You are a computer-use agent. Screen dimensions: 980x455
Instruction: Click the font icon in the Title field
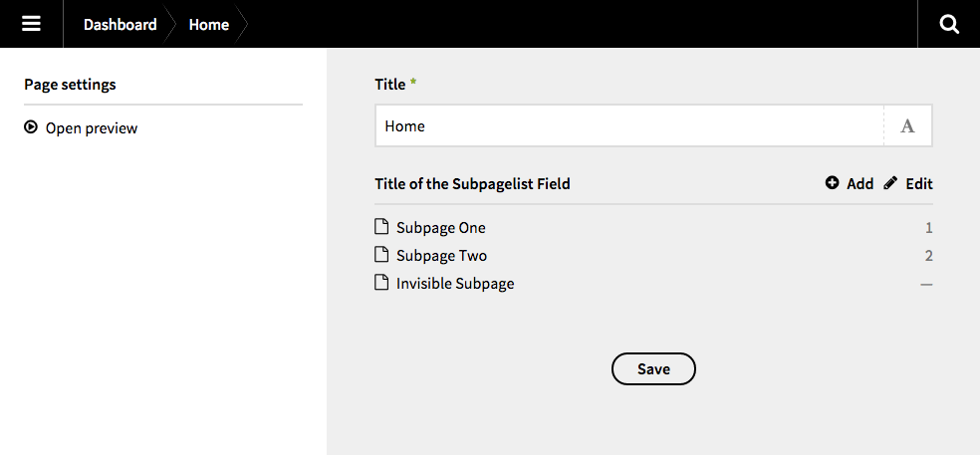tap(907, 126)
